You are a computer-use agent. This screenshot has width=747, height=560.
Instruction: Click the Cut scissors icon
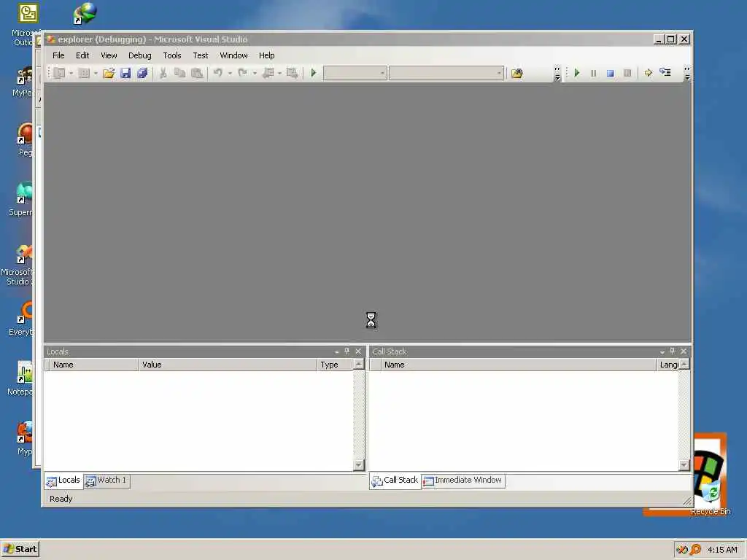pos(163,73)
